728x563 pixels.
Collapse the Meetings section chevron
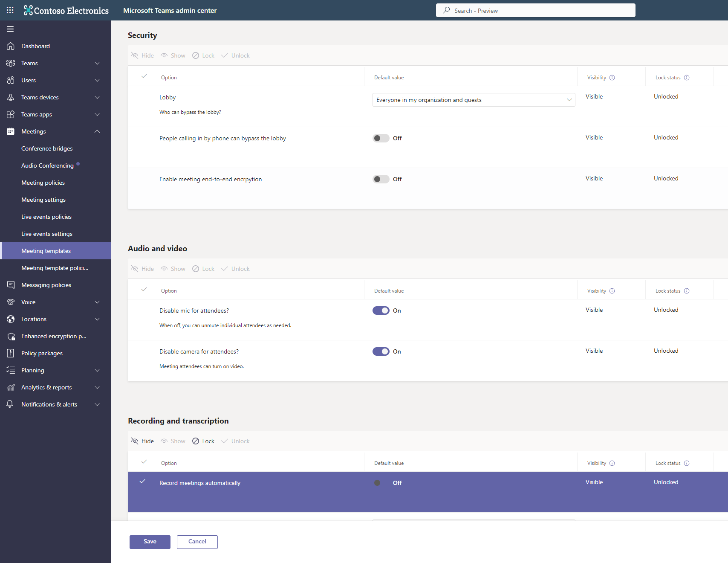coord(97,131)
